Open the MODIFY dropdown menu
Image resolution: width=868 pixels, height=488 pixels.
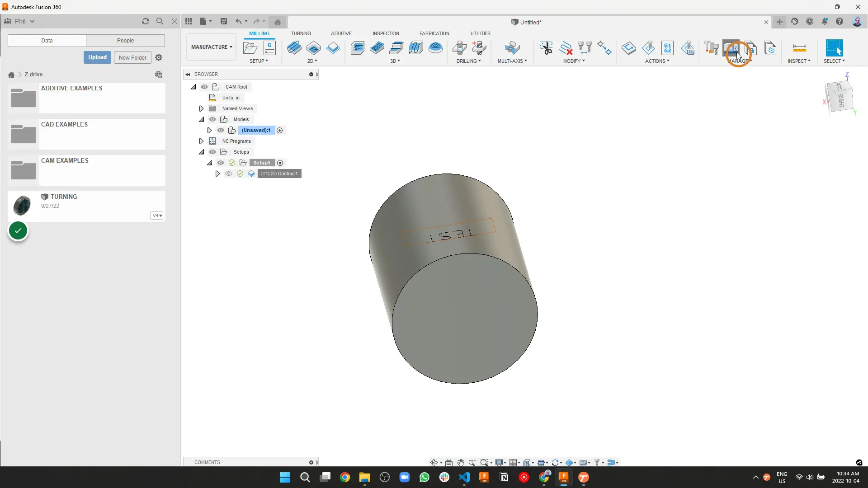pyautogui.click(x=574, y=61)
